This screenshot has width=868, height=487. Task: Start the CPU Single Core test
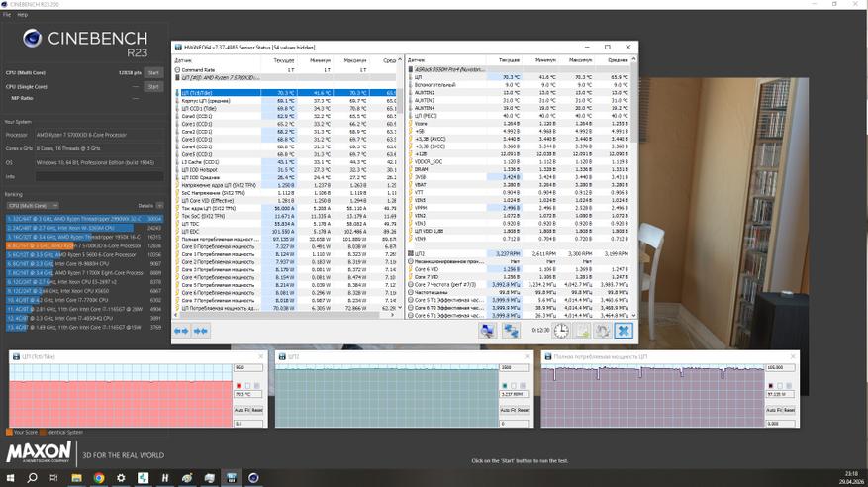pos(153,87)
